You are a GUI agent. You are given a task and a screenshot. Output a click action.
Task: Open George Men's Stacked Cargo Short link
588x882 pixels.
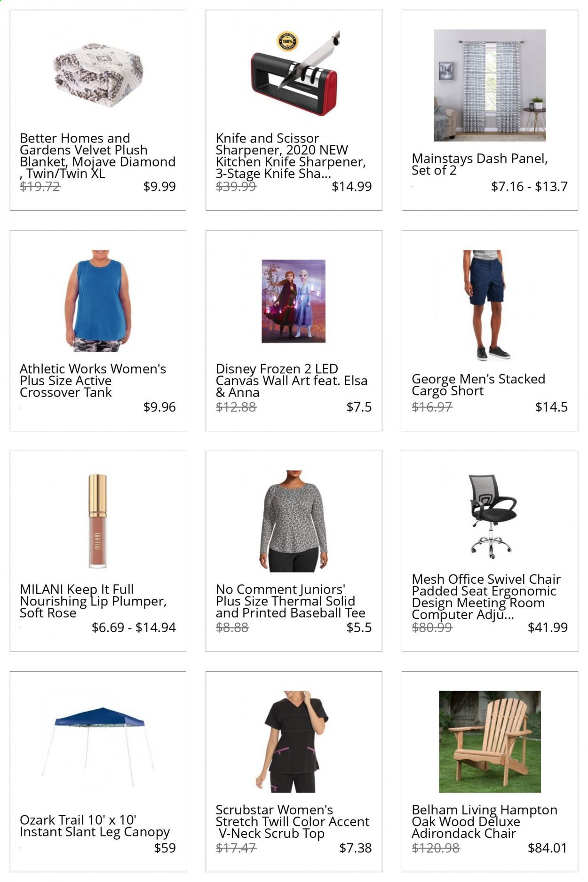[x=478, y=385]
